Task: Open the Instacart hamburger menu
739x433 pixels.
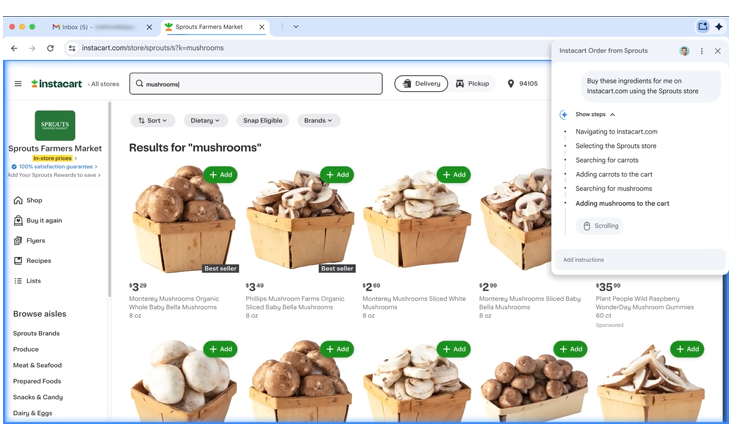Action: [x=18, y=84]
